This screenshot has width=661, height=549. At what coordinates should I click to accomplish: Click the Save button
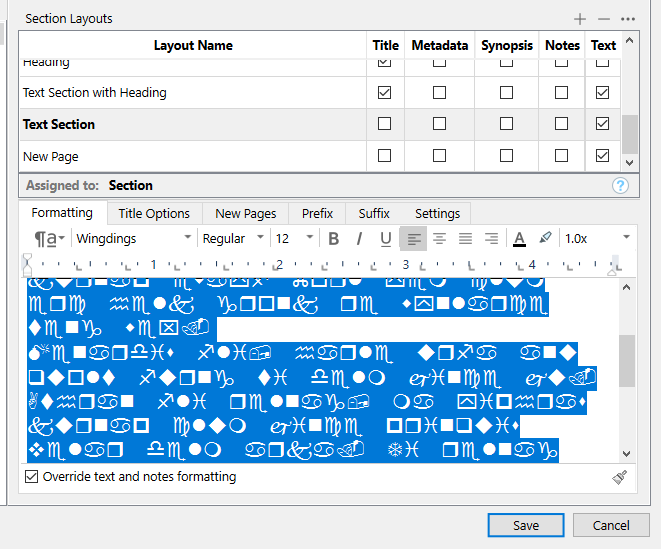[526, 525]
